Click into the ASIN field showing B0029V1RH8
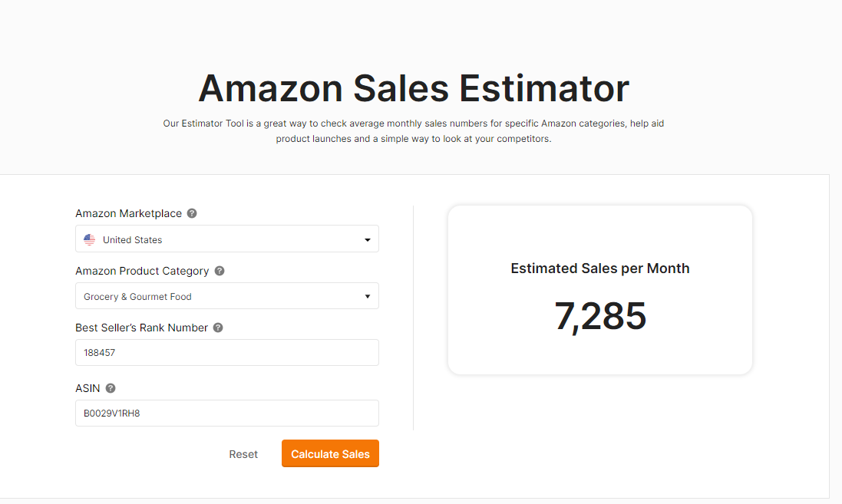 [227, 413]
